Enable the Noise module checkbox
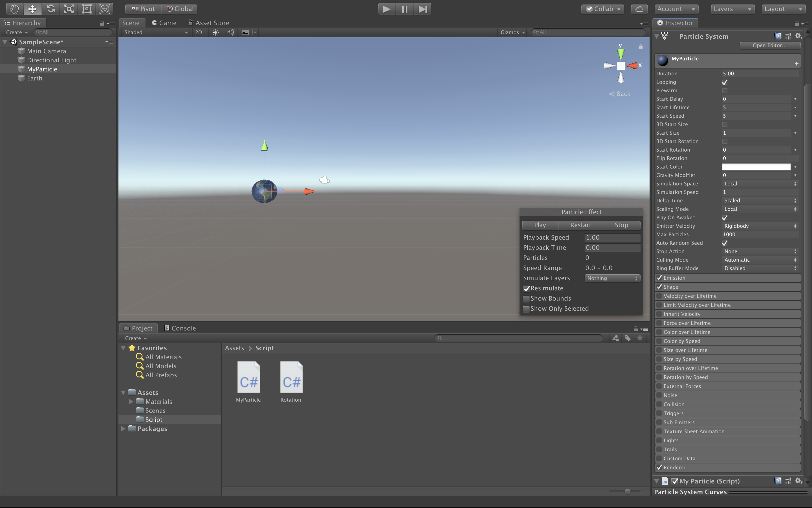Screen dimensions: 812x508 pyautogui.click(x=659, y=395)
